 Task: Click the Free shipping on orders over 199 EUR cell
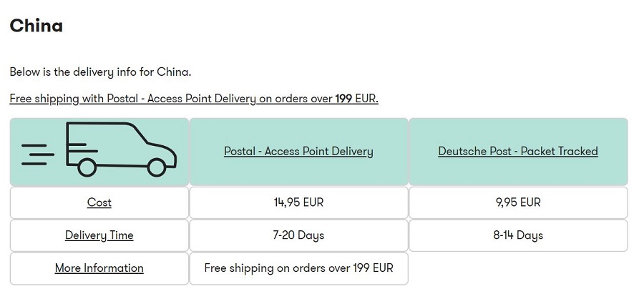click(x=298, y=268)
